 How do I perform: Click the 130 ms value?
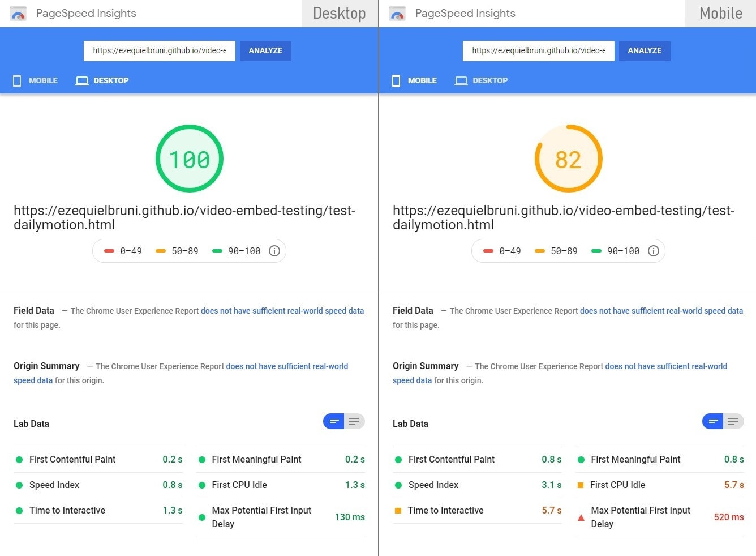click(x=350, y=517)
